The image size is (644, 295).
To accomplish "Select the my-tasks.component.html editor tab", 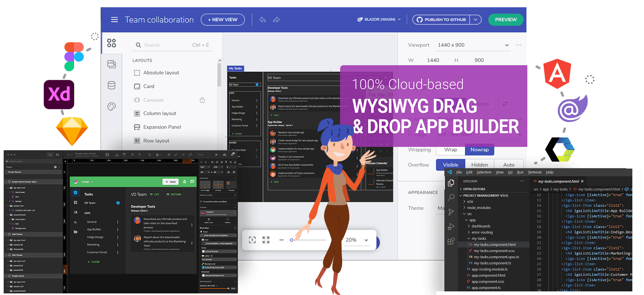I will click(558, 182).
